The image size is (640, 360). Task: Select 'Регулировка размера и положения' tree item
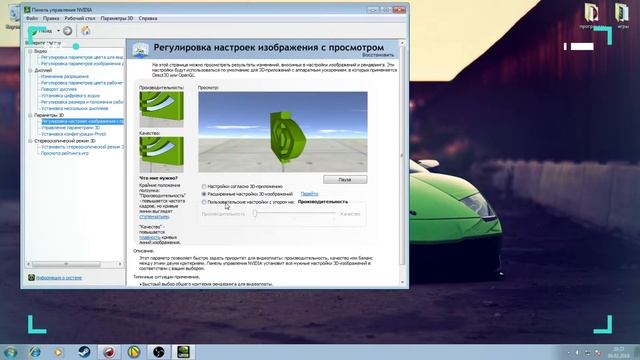click(82, 102)
